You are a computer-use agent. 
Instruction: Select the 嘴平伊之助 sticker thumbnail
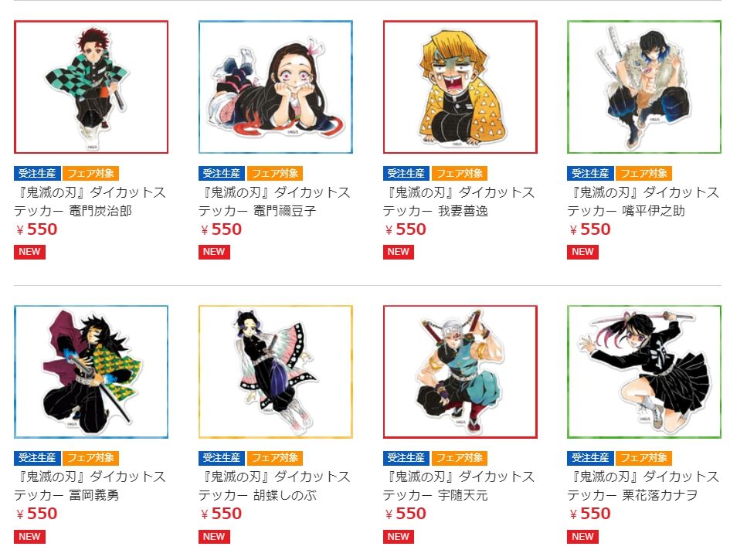(x=644, y=87)
